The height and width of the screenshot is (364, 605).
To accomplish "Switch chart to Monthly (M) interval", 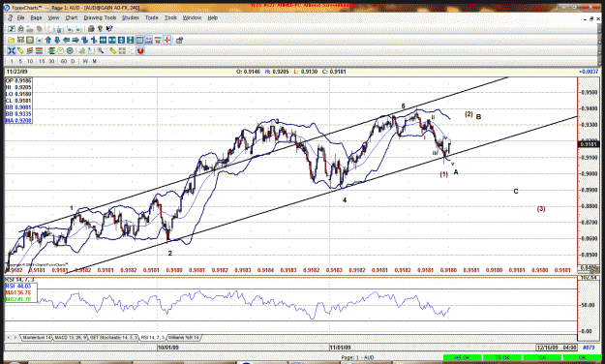I will tap(94, 61).
